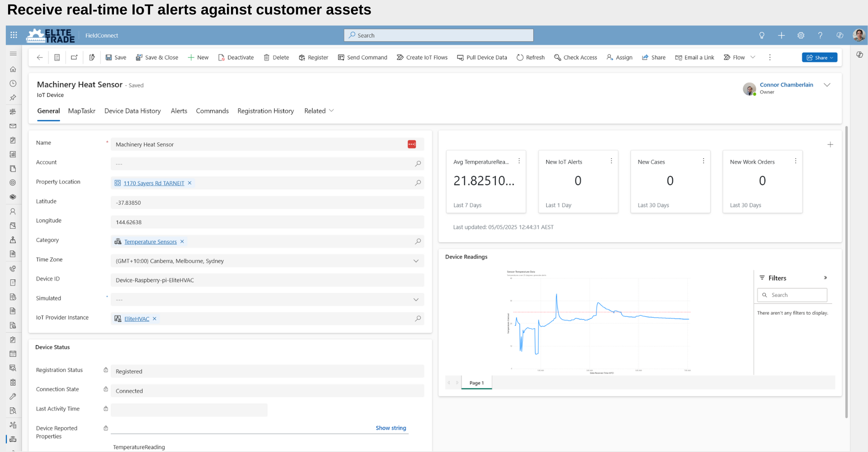
Task: Open record in new window icon
Action: [x=74, y=57]
